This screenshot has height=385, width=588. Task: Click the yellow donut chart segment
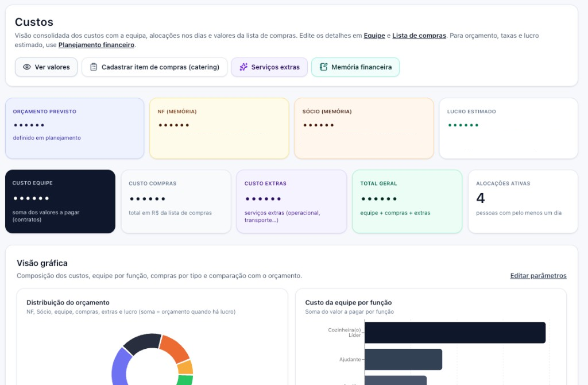(x=185, y=367)
